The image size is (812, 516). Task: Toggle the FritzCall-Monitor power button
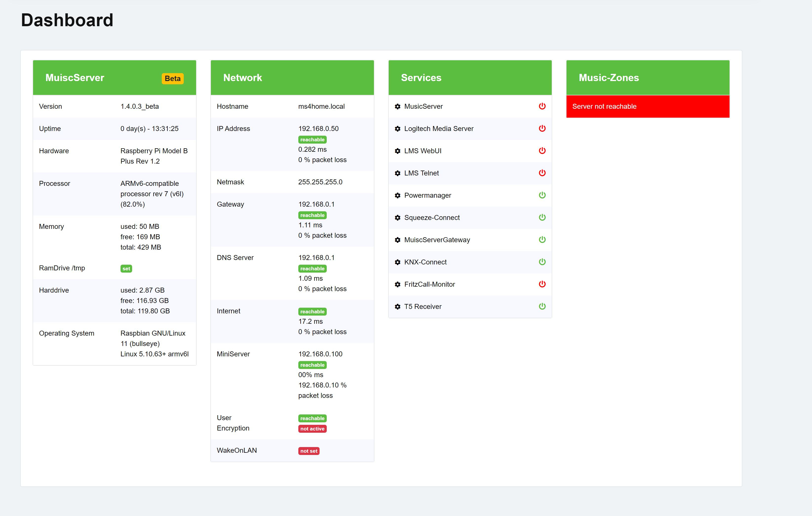[542, 284]
